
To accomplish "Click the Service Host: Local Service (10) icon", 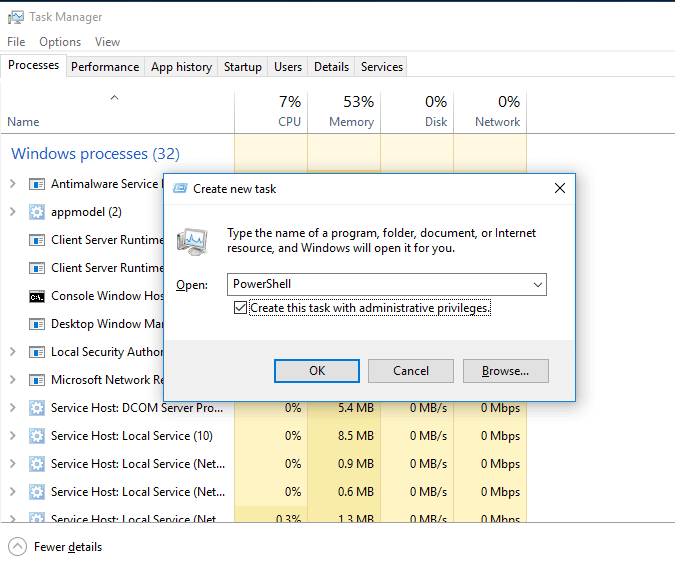I will coord(37,436).
